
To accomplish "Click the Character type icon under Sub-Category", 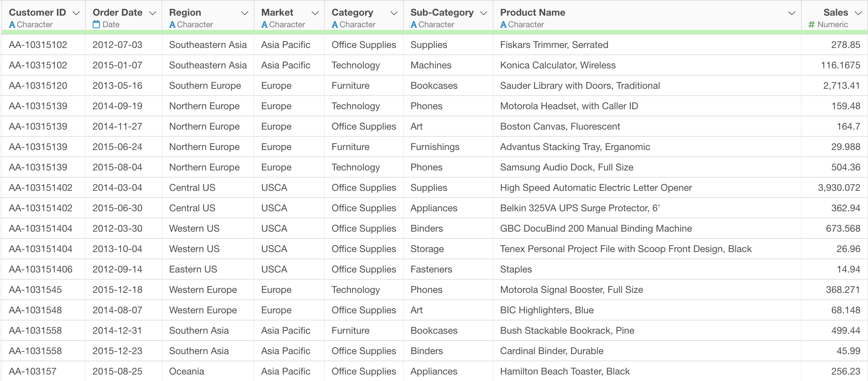I will (414, 24).
